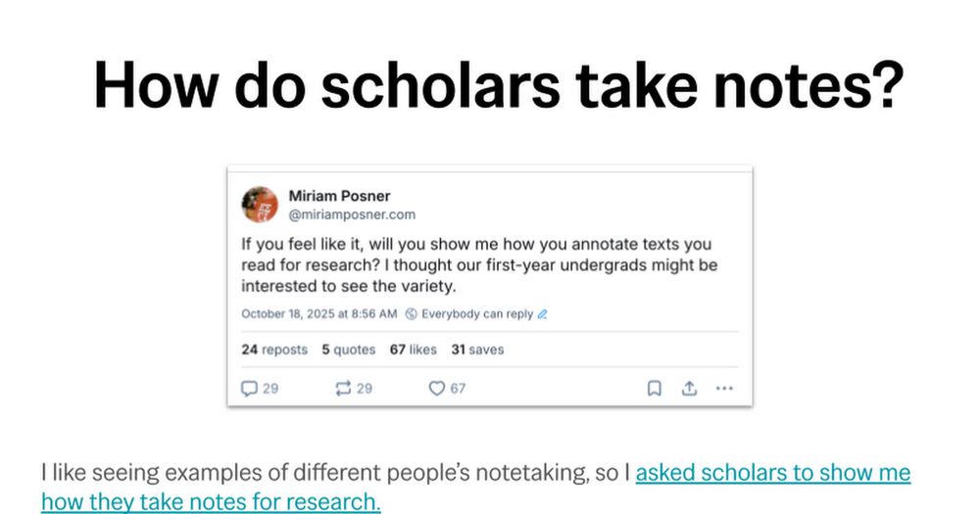Open the share upload icon
Viewport: 980px width, 514px height.
coord(689,389)
